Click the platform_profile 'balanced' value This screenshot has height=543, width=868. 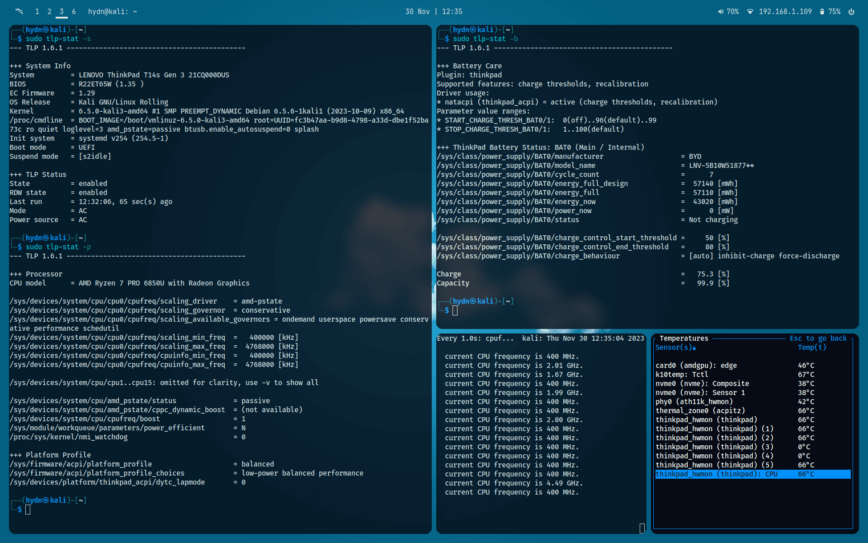(257, 464)
